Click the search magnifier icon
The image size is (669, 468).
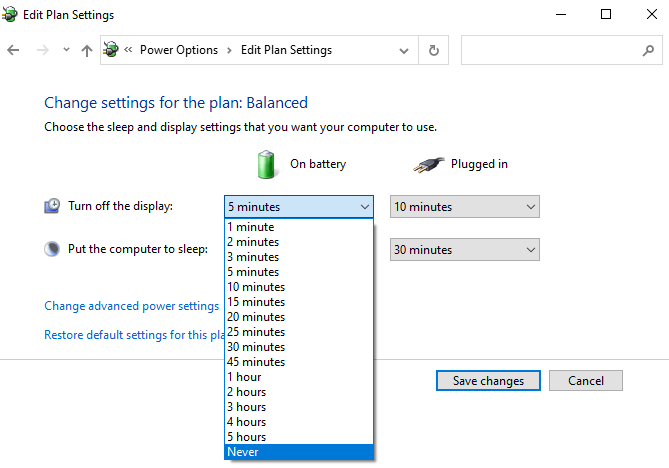pyautogui.click(x=647, y=50)
